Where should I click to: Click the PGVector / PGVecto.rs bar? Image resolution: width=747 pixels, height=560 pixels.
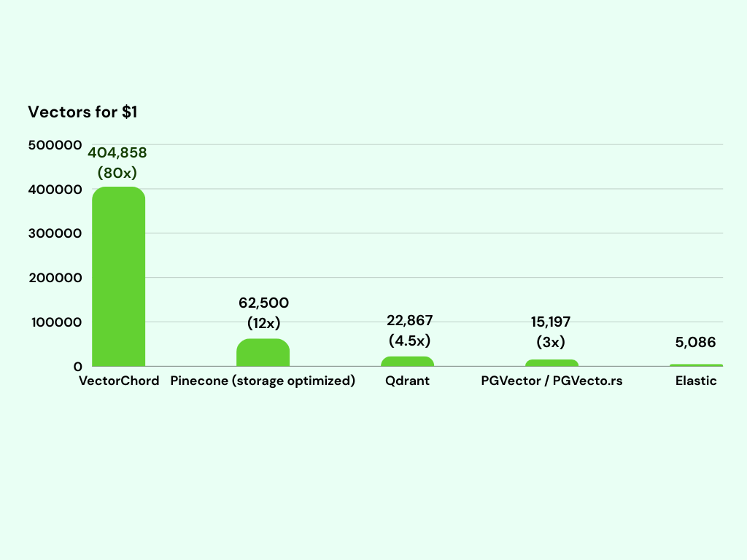pos(551,363)
